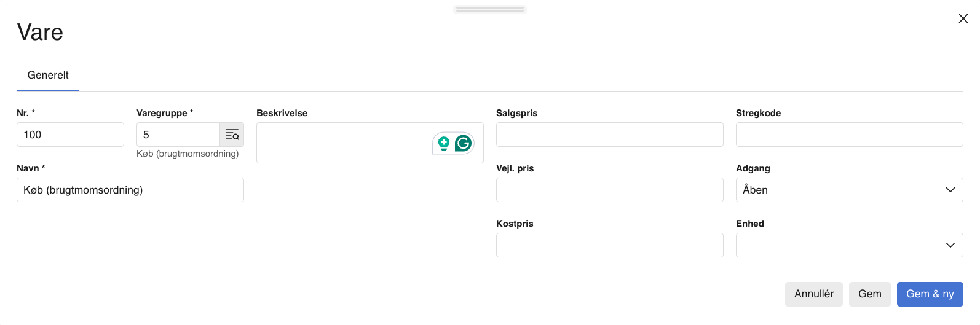Close the Vare dialog with X
This screenshot has width=980, height=325.
point(963,18)
